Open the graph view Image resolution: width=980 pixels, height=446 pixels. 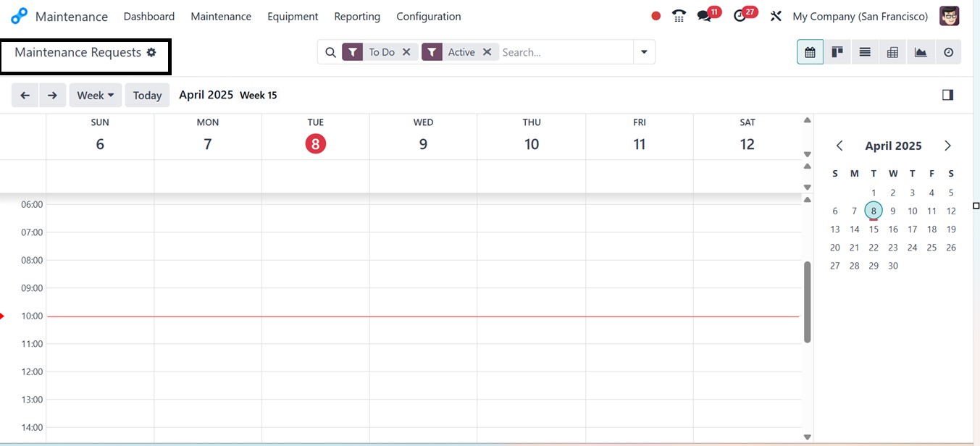tap(921, 52)
